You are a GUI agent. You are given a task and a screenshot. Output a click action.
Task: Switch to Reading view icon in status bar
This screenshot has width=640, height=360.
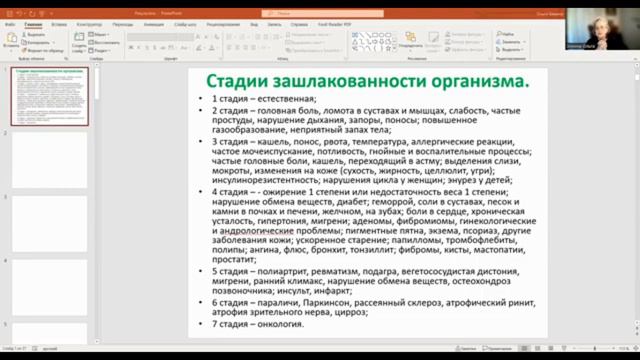tap(551, 349)
